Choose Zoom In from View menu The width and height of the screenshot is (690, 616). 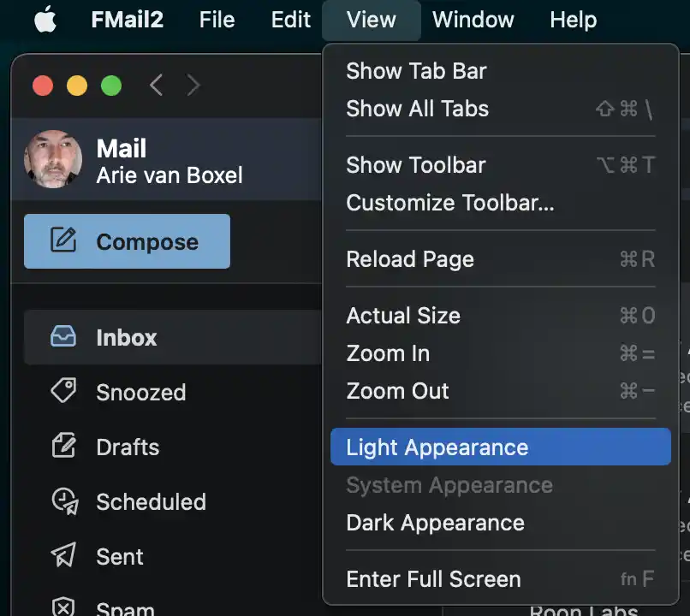pyautogui.click(x=500, y=353)
